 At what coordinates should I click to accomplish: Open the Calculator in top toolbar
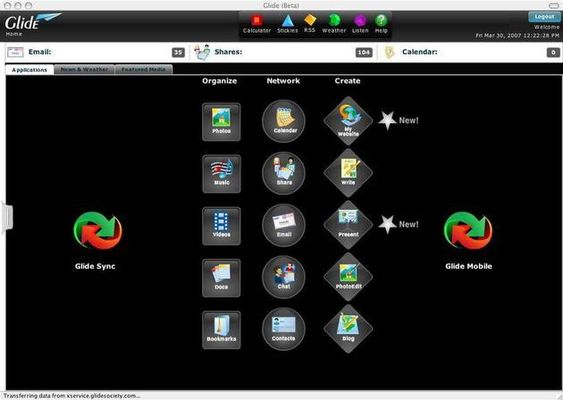click(257, 24)
